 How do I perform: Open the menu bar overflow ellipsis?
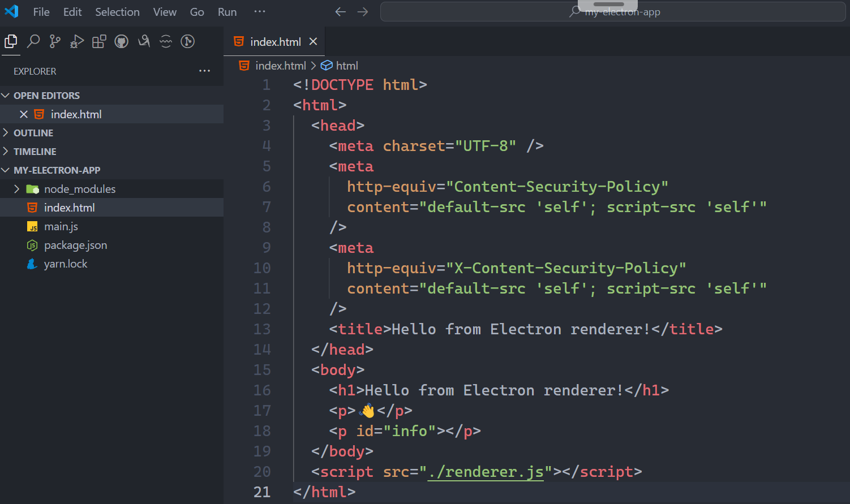point(259,11)
